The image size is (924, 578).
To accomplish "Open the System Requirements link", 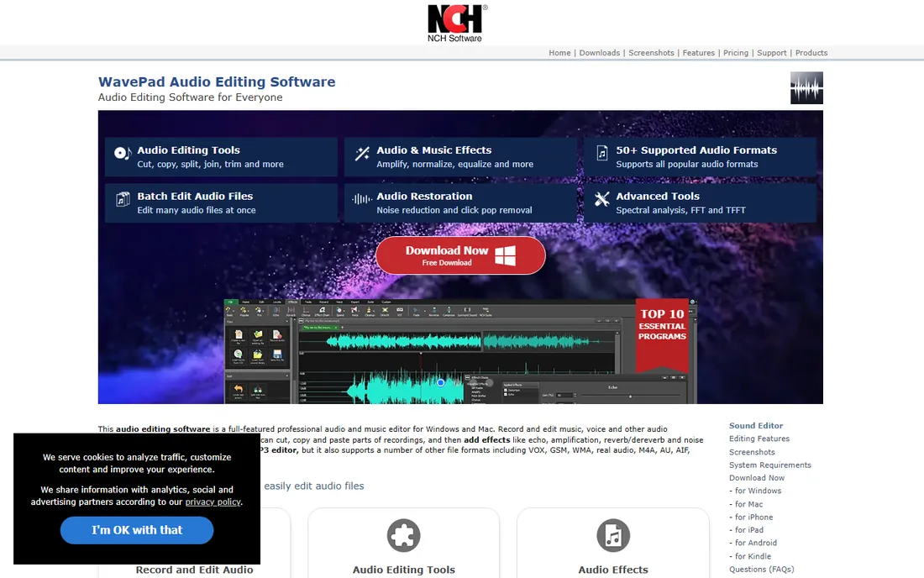I will pos(770,465).
